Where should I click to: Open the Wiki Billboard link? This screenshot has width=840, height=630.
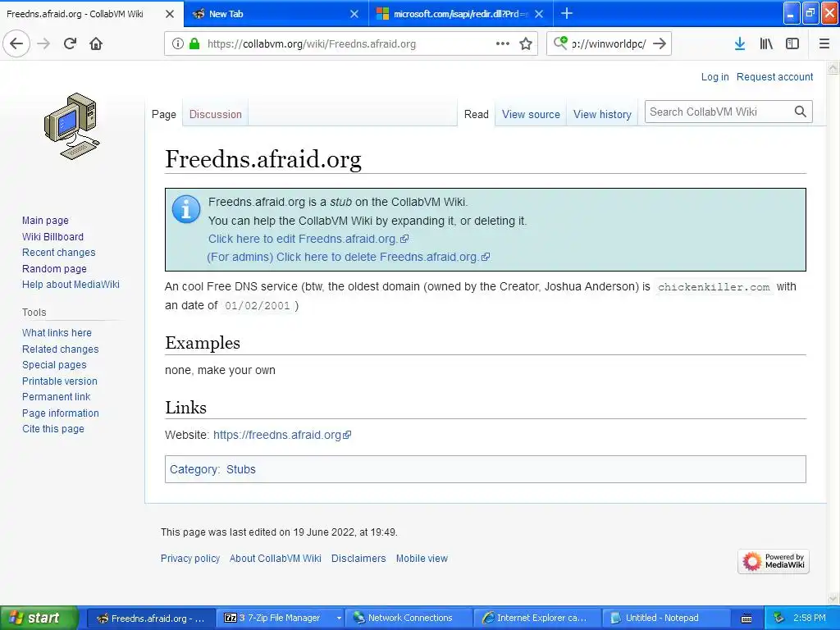click(53, 236)
